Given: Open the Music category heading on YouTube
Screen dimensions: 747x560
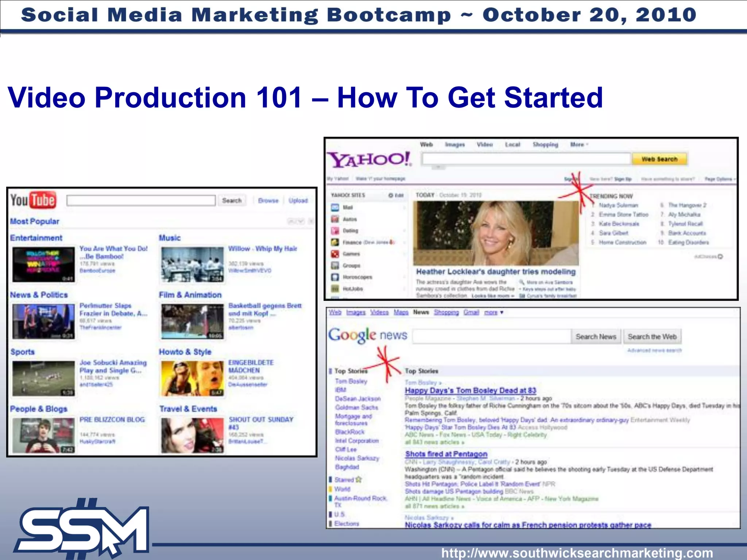Looking at the screenshot, I should [170, 238].
